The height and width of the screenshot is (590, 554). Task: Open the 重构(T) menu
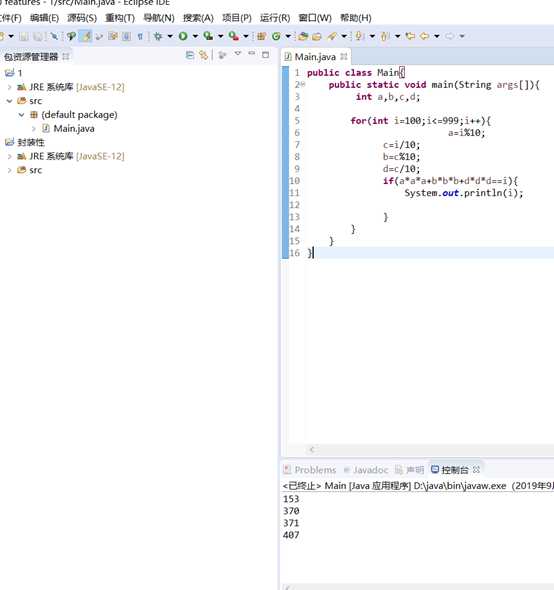(120, 18)
